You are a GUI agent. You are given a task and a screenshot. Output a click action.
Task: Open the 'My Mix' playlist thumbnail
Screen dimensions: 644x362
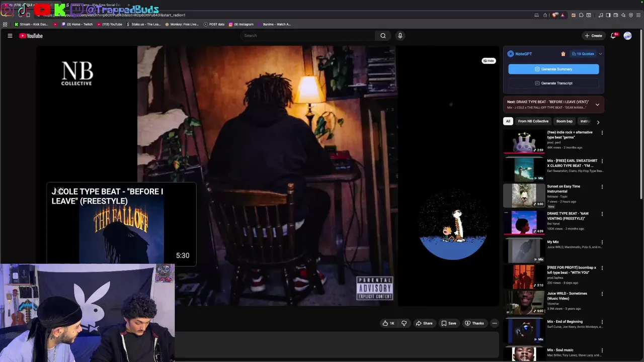coord(524,251)
